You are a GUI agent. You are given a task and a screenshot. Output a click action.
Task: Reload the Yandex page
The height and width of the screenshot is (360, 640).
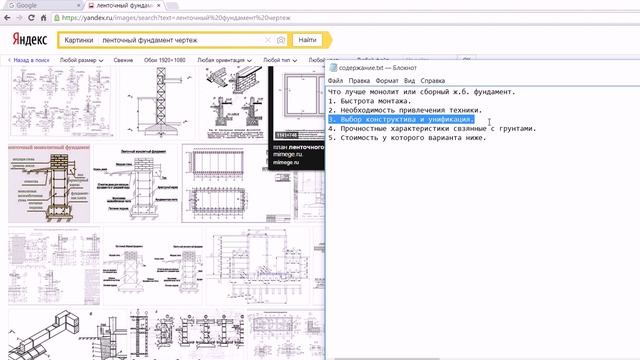[31, 18]
